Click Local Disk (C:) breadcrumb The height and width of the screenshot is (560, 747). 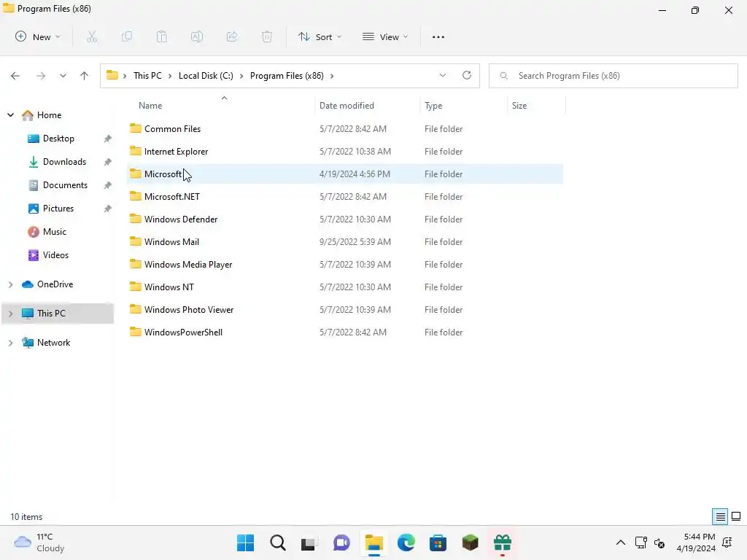pyautogui.click(x=206, y=76)
